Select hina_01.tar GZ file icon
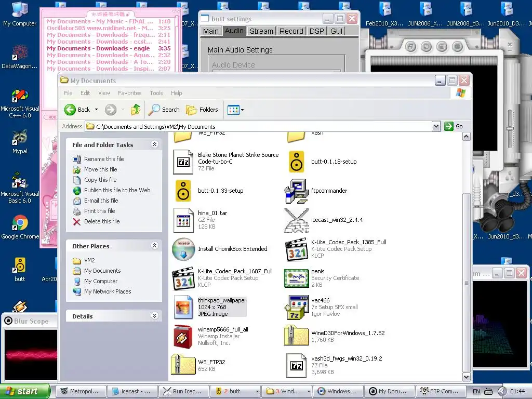The image size is (532, 399). click(x=183, y=220)
